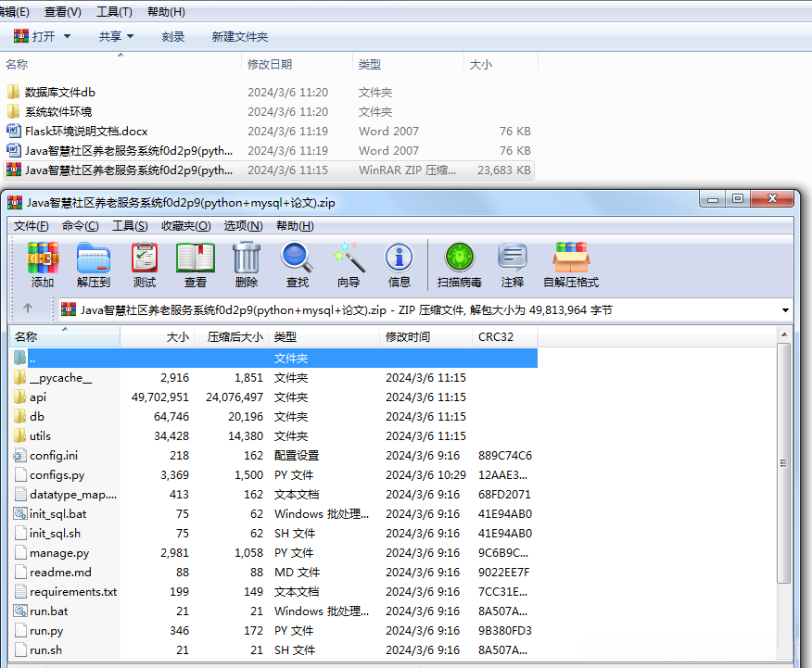The width and height of the screenshot is (812, 668).
Task: Sort by the CRC32 column header
Action: coord(505,337)
